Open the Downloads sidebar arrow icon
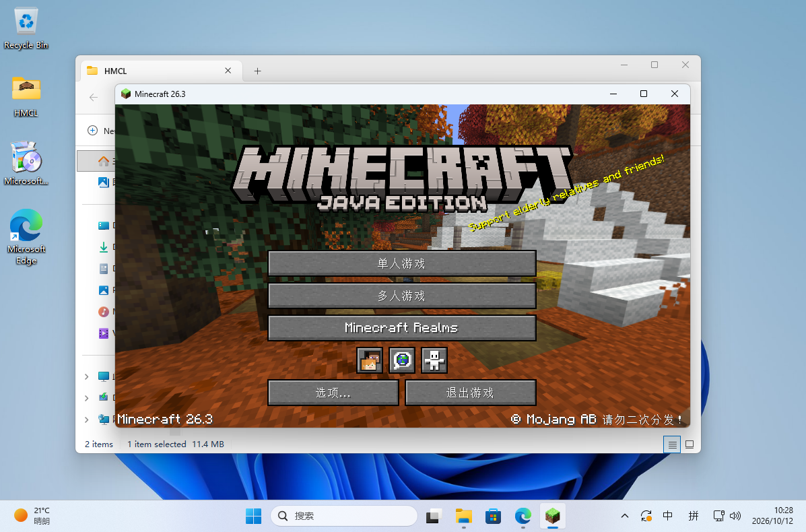Viewport: 806px width, 532px height. pos(103,247)
